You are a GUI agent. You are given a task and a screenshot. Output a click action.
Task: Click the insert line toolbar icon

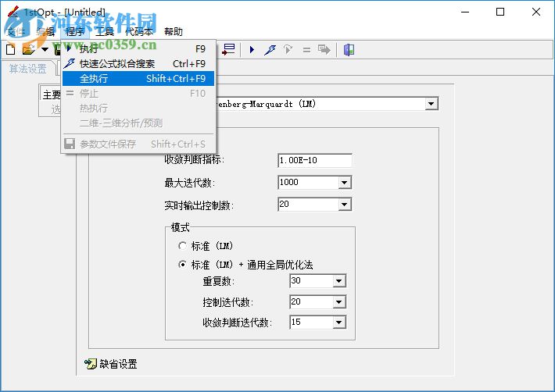click(x=228, y=49)
